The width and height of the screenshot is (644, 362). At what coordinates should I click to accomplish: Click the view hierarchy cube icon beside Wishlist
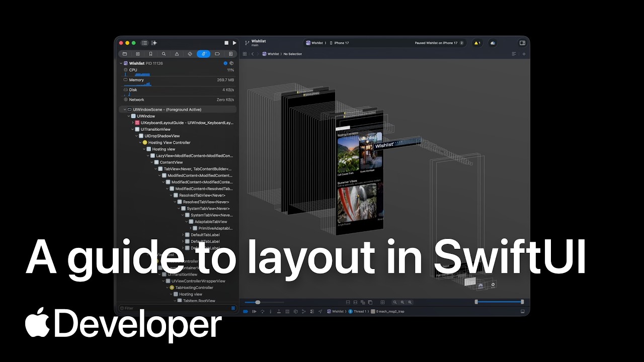(231, 63)
